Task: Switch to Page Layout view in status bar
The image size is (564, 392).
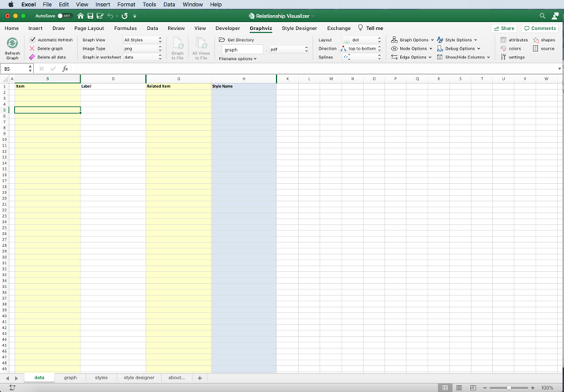Action: coord(459,388)
